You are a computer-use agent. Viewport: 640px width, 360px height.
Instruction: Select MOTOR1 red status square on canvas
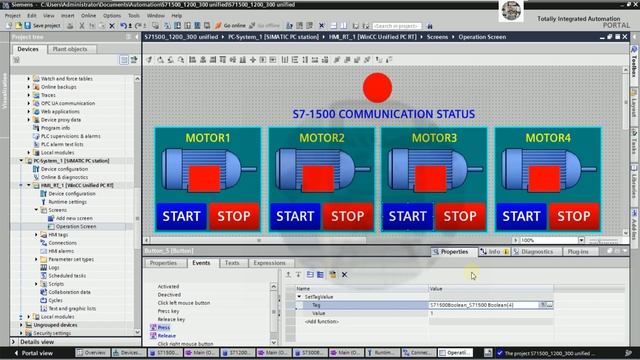[204, 179]
